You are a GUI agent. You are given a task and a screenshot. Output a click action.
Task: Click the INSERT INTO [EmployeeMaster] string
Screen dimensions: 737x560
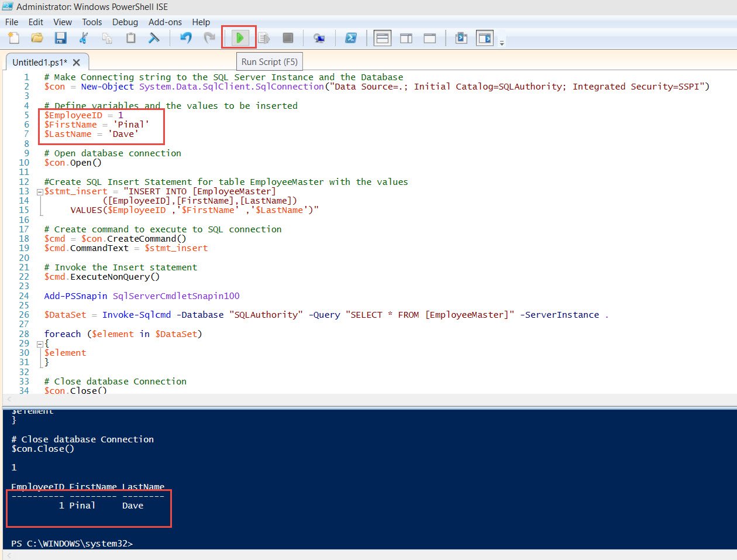point(199,191)
